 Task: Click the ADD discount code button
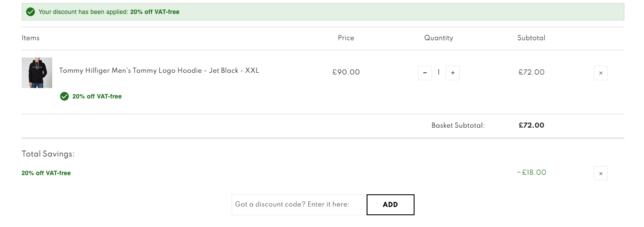[391, 204]
